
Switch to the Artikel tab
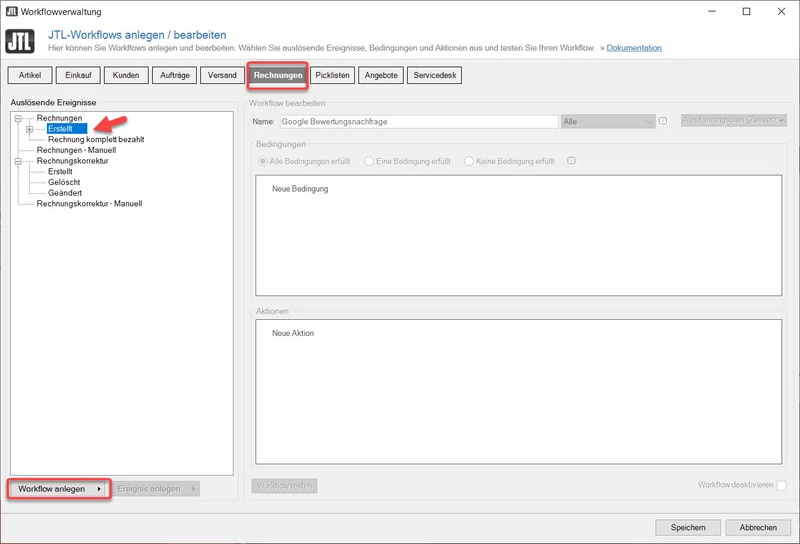30,75
